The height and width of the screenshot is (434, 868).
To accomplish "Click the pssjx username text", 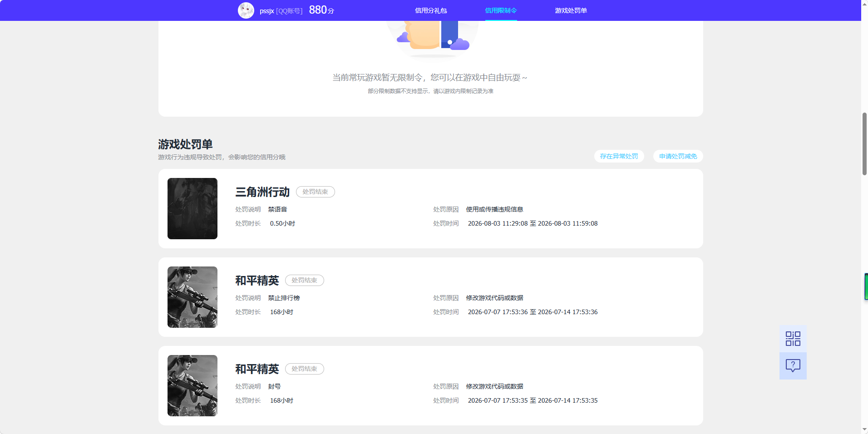I will point(267,11).
